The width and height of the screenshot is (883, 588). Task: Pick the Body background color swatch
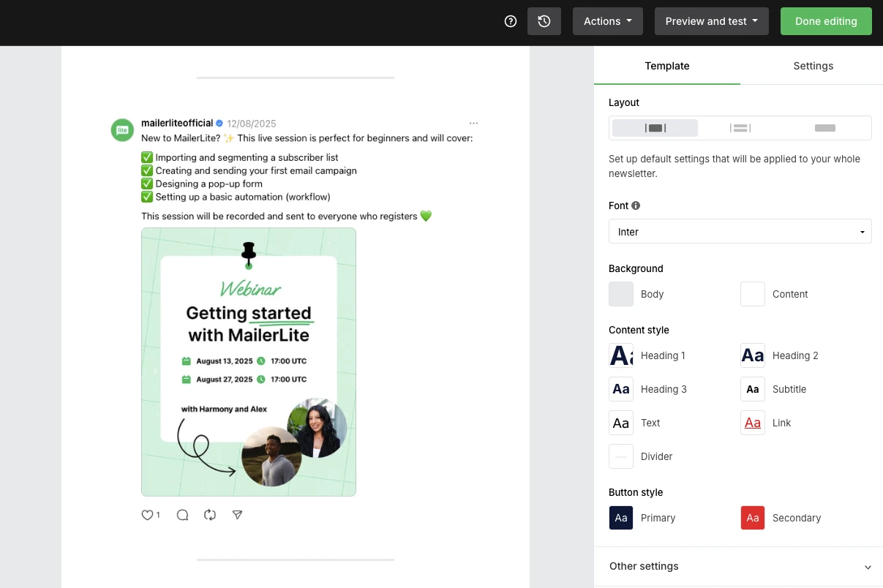point(621,294)
